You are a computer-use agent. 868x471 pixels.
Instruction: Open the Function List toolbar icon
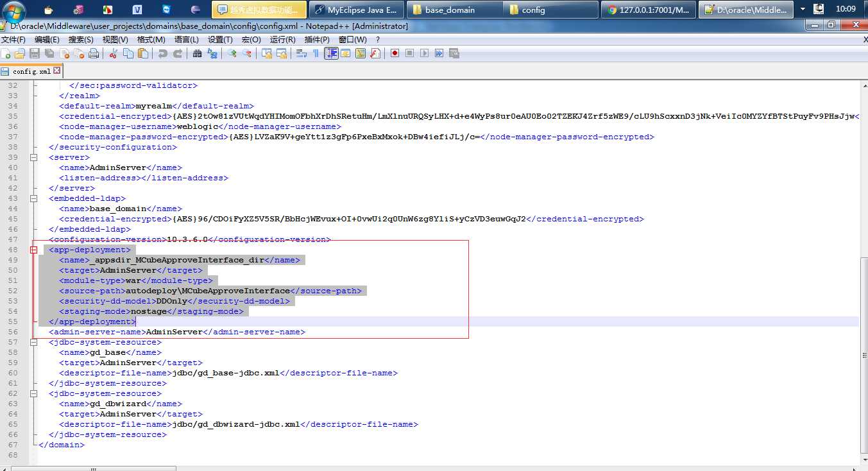(375, 53)
